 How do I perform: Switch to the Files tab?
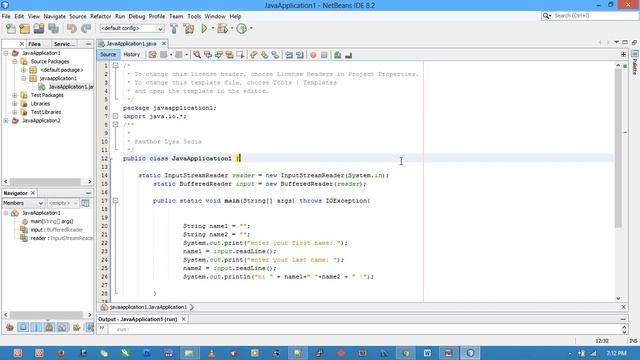click(35, 44)
